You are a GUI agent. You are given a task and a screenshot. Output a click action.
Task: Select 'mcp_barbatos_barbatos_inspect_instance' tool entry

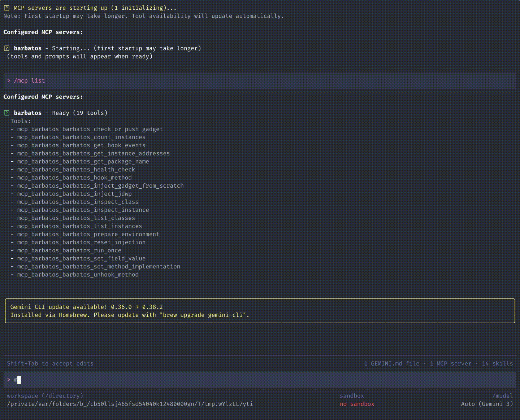(83, 210)
